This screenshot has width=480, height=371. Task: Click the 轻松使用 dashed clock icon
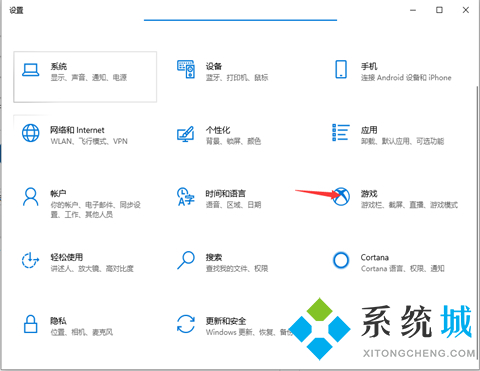31,260
